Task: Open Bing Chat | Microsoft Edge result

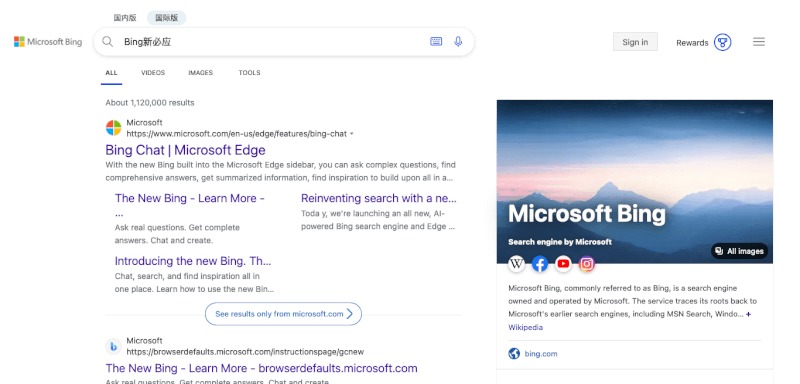Action: click(x=185, y=150)
